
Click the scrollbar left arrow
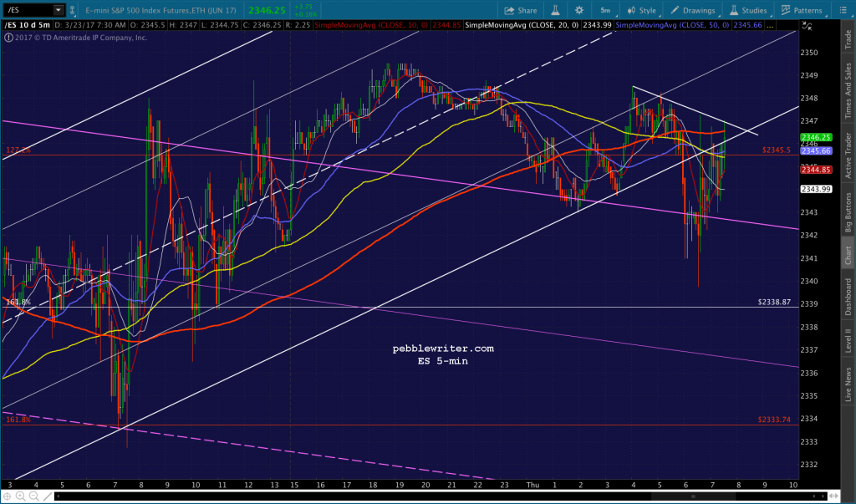57,496
